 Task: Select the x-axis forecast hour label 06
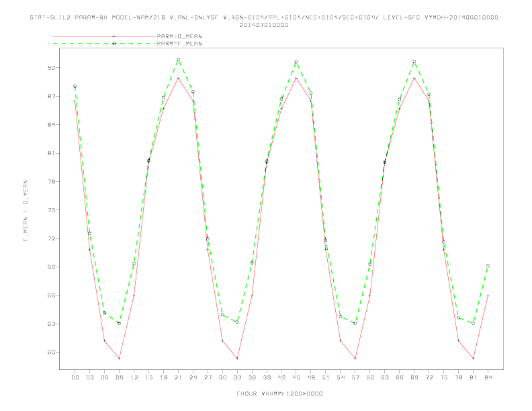pyautogui.click(x=105, y=377)
